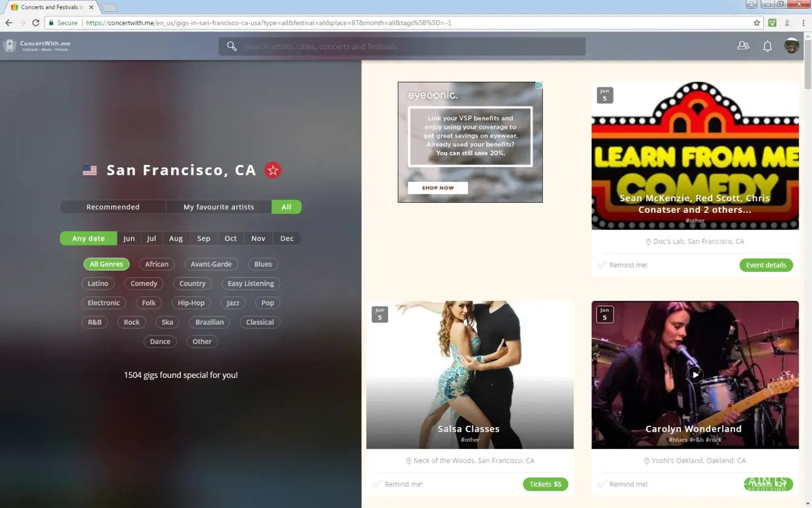Image resolution: width=812 pixels, height=508 pixels.
Task: Toggle the Folk genre tag
Action: pyautogui.click(x=149, y=303)
